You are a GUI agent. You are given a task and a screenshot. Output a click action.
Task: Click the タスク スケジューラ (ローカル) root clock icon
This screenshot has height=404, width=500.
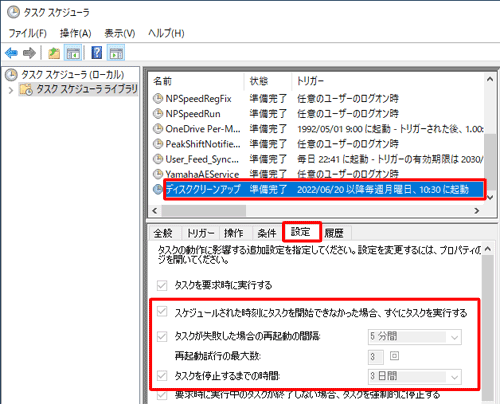pyautogui.click(x=11, y=75)
